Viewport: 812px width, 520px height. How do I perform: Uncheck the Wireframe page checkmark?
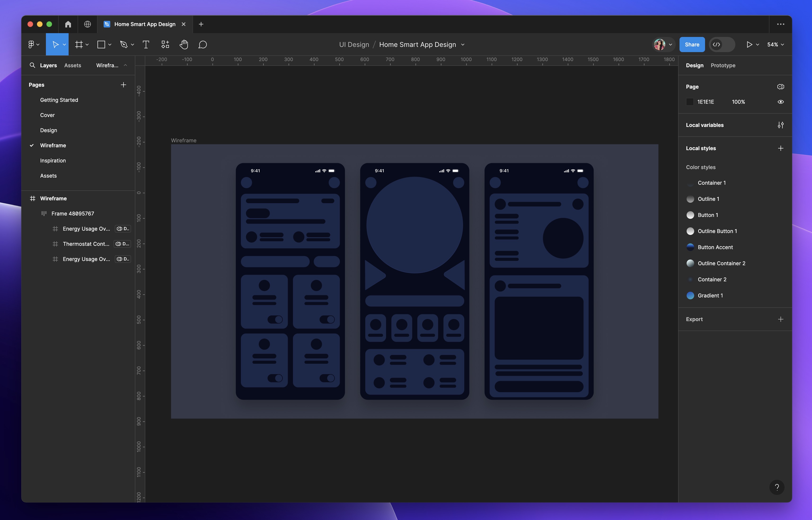tap(32, 145)
